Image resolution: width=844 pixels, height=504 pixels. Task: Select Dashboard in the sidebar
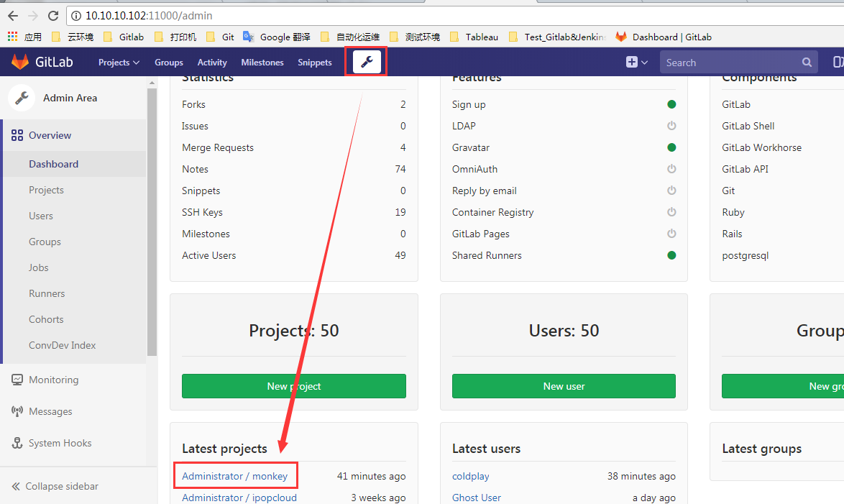tap(74, 164)
